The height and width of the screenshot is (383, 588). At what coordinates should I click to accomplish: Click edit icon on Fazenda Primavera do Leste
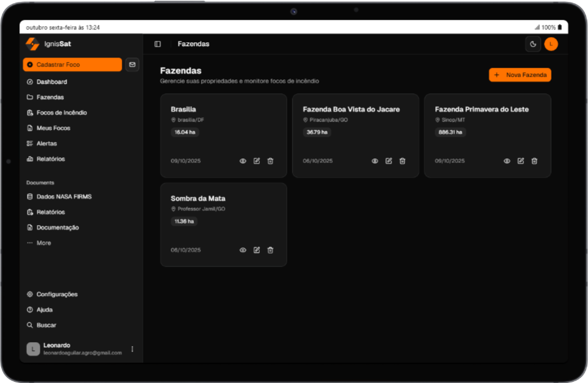[x=521, y=161]
